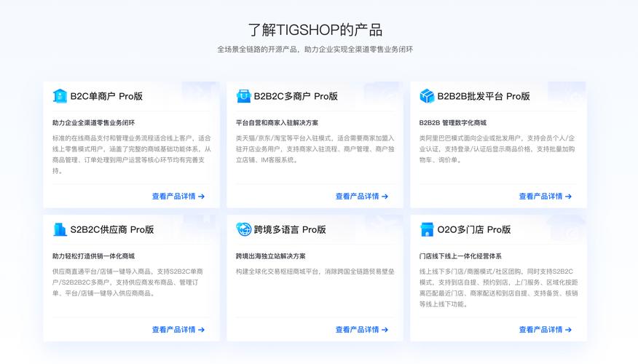
Task: Open 查看产品详情 for S2B2C供应商 Pro版
Action: pos(178,330)
